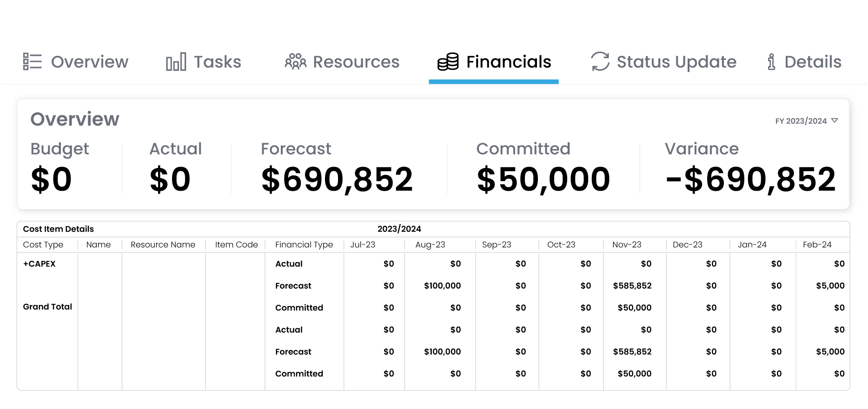This screenshot has width=868, height=409.
Task: Click the Tasks bar chart icon
Action: [x=176, y=62]
